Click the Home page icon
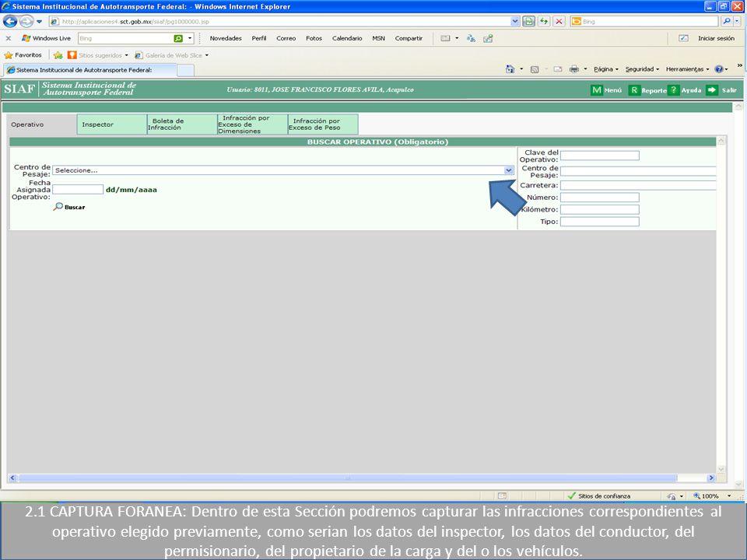This screenshot has height=560, width=747. coord(510,69)
